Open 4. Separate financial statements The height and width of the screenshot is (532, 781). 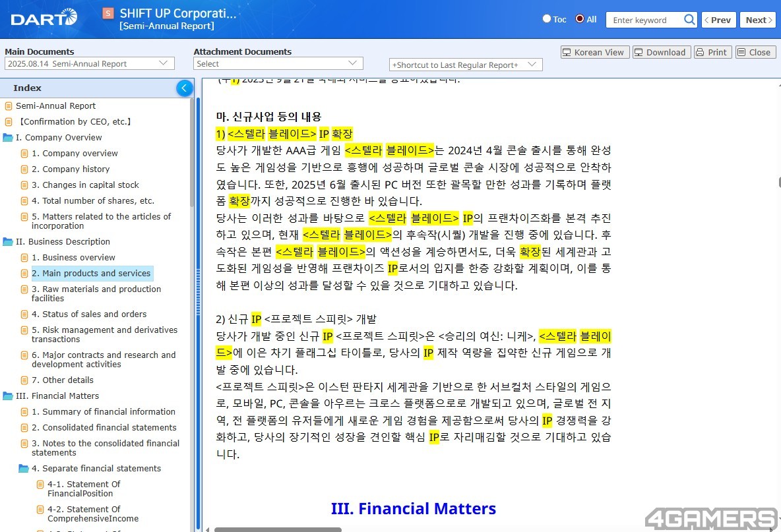click(x=96, y=468)
